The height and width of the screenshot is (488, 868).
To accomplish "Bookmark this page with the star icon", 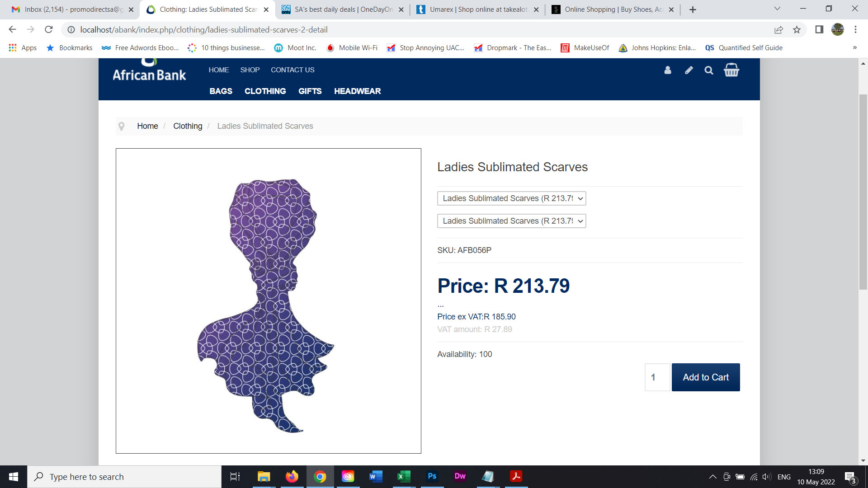I will click(x=797, y=30).
